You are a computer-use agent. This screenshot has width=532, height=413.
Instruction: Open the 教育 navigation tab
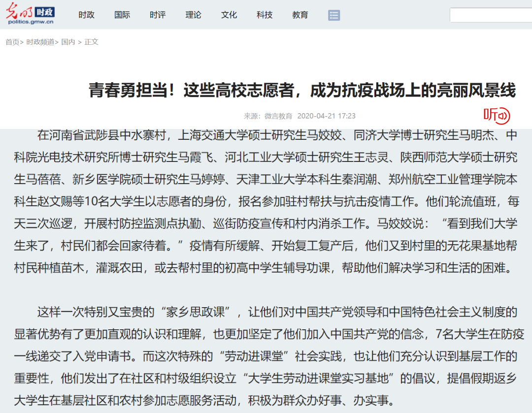pos(300,15)
